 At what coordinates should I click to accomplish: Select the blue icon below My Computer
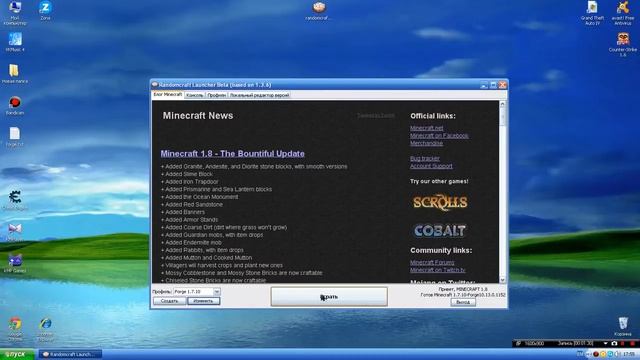click(x=15, y=42)
